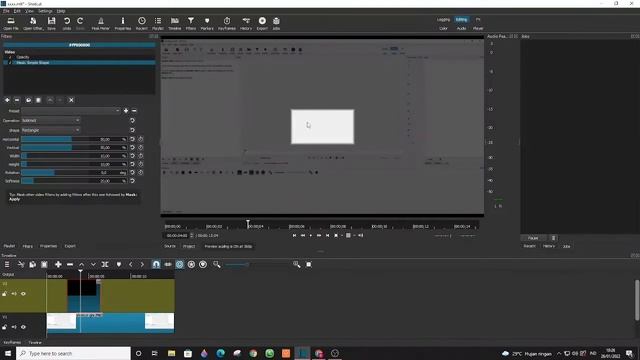Screen dimensions: 640x360
Task: Append a clip with the timeline plus icon
Action: pyautogui.click(x=58, y=264)
